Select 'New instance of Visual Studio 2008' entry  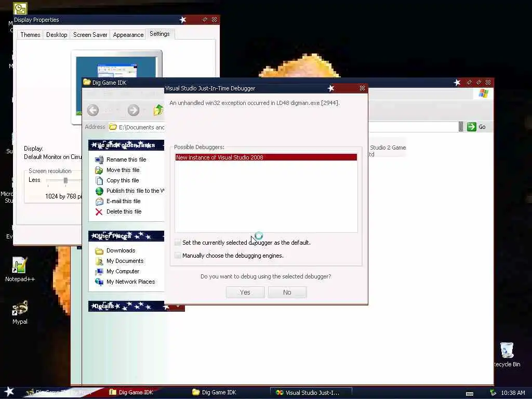[266, 157]
